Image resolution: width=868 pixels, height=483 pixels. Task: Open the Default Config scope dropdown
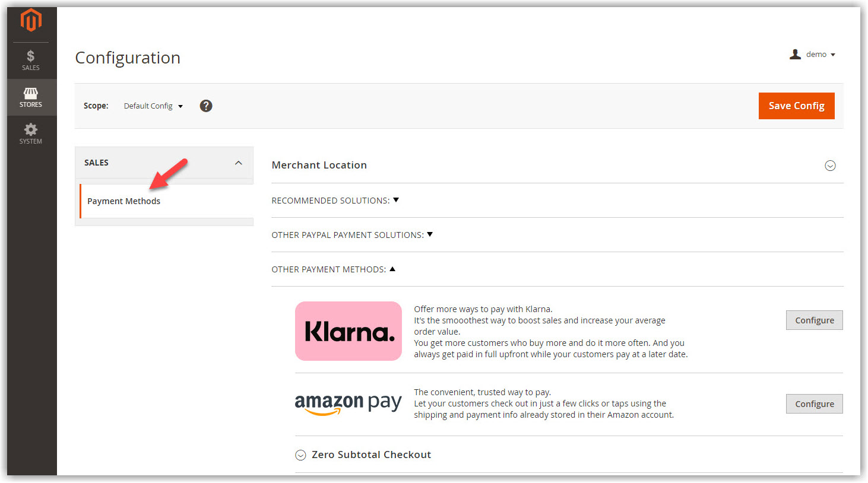tap(153, 106)
